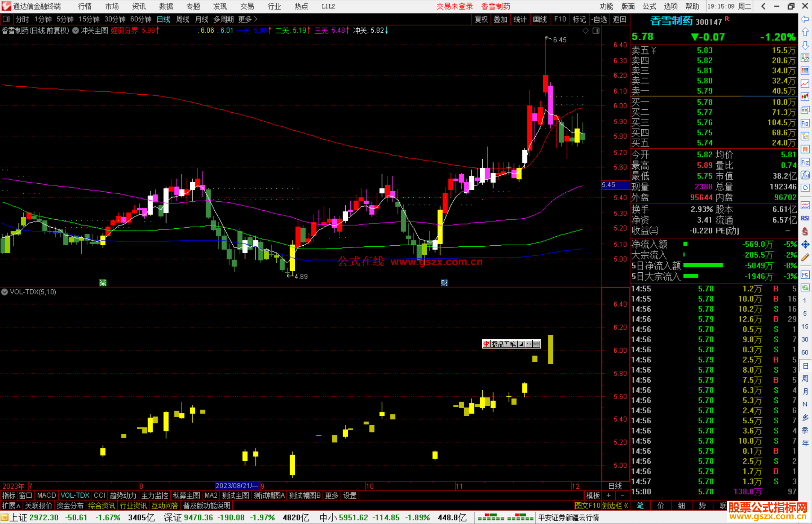
Task: Open the 行情 menu
Action: [x=85, y=6]
